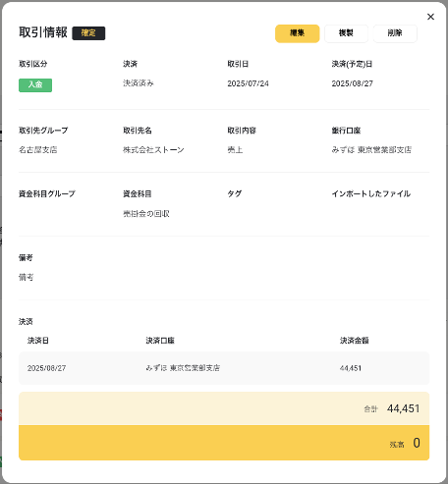This screenshot has height=484, width=448.
Task: Select settlement row account みずほ 東京営業部支店
Action: tap(183, 368)
